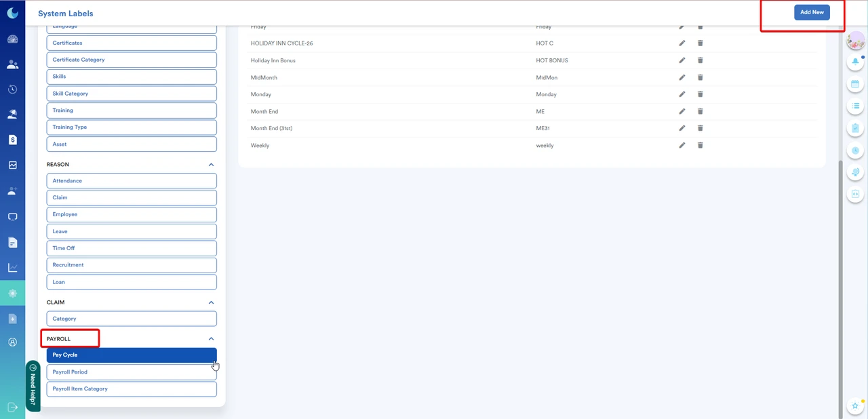This screenshot has height=419, width=868.
Task: Open the account lock-circle sidebar icon
Action: [12, 342]
